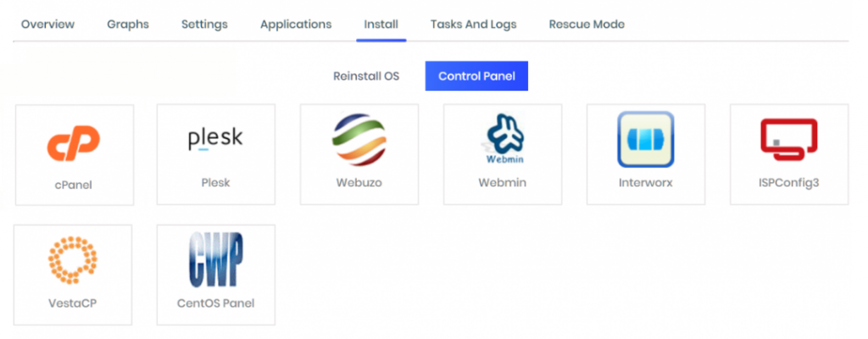Switch to the Graphs tab
The image size is (868, 339).
pyautogui.click(x=128, y=25)
